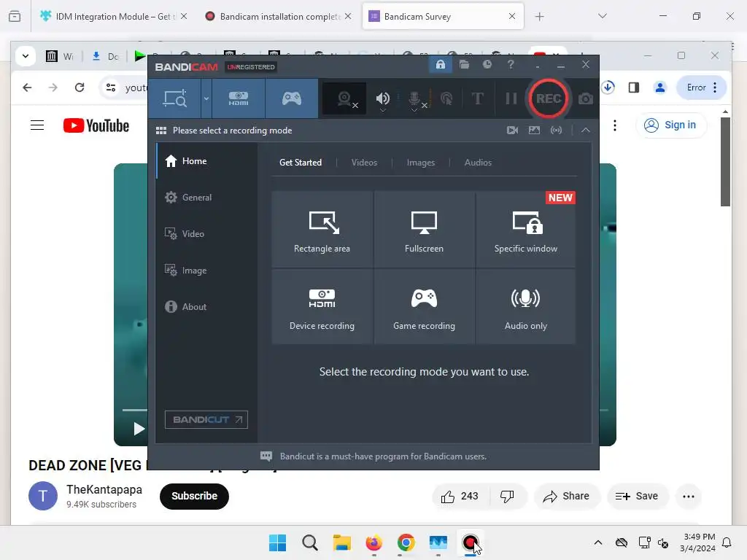
Task: Open the audio list broadcast icon
Action: coord(556,130)
